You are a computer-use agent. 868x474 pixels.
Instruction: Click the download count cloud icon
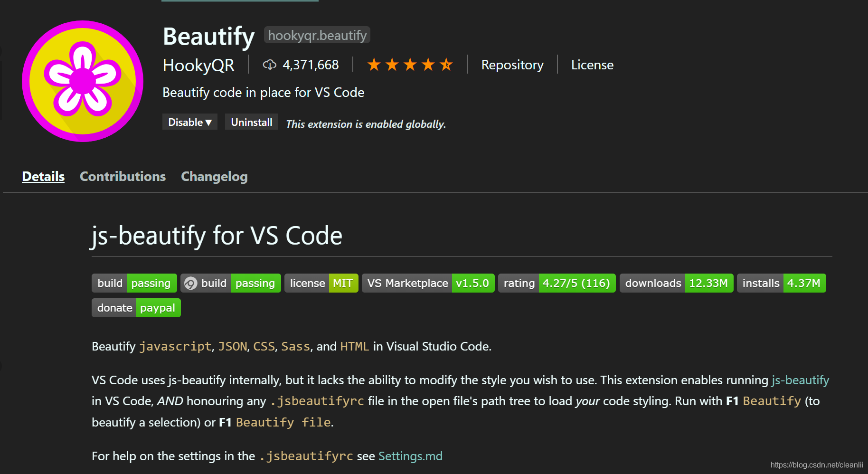270,65
